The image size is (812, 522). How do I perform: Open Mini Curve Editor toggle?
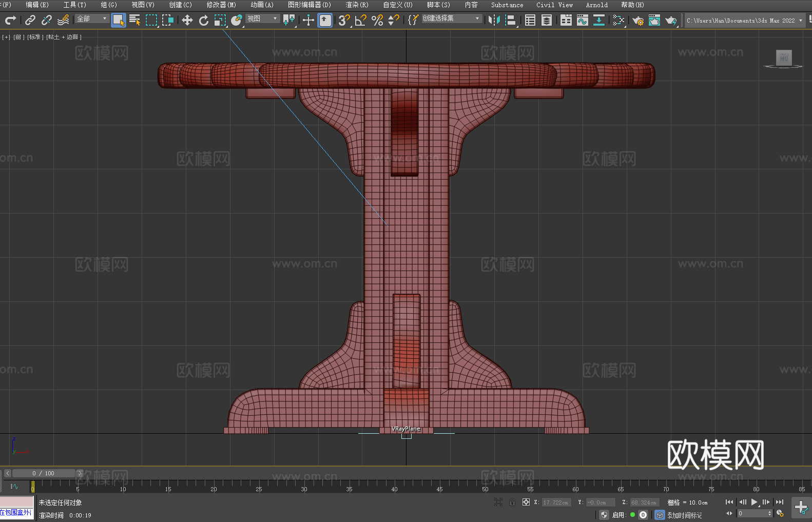(x=14, y=487)
